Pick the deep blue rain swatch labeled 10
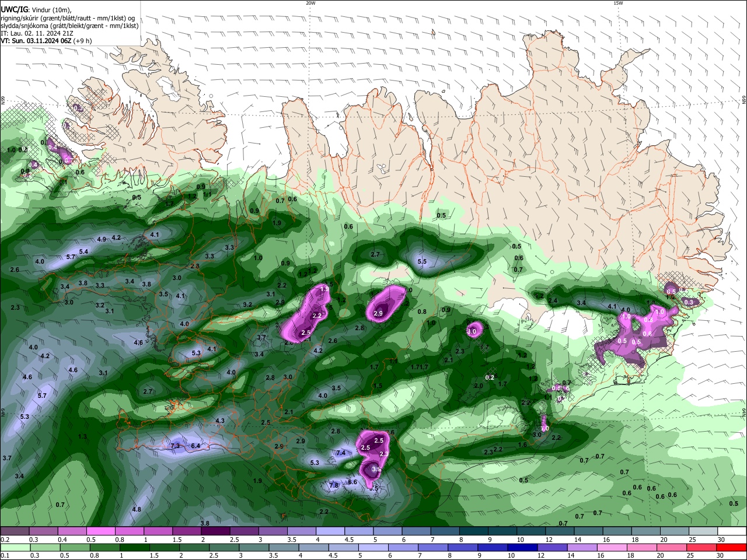 [x=521, y=547]
